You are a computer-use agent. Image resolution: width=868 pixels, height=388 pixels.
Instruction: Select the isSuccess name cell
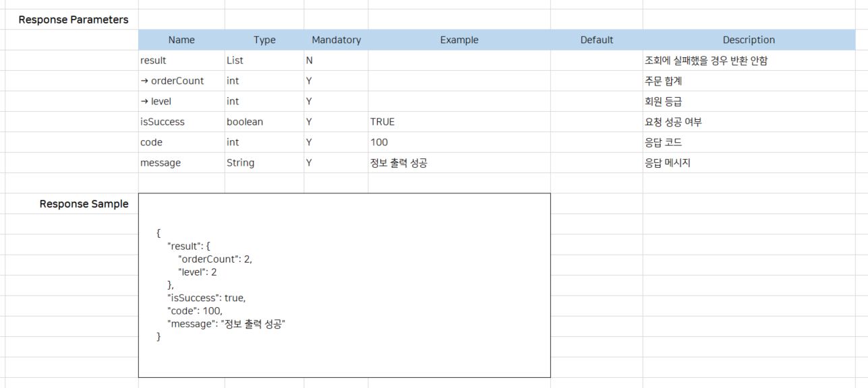click(x=181, y=122)
